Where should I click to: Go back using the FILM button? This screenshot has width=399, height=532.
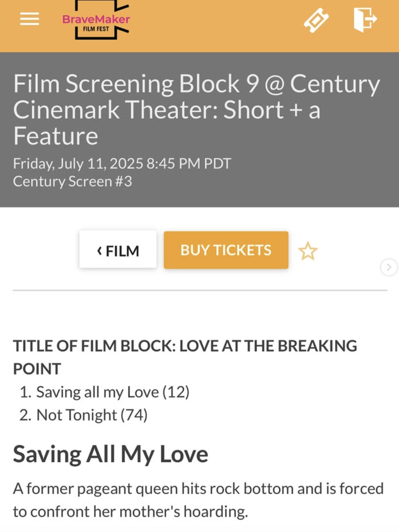118,250
